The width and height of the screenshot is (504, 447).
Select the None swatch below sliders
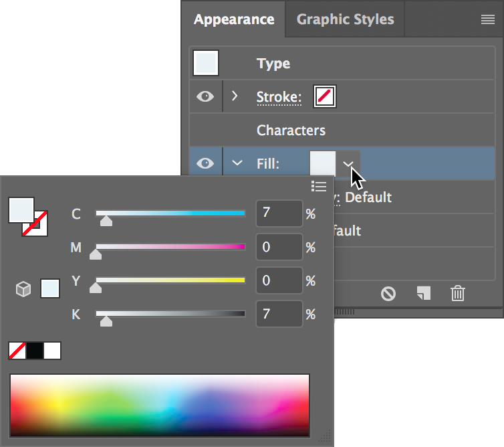17,351
